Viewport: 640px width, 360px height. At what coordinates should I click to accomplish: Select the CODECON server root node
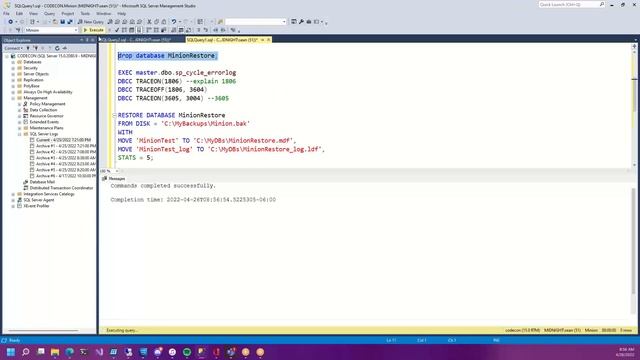53,56
